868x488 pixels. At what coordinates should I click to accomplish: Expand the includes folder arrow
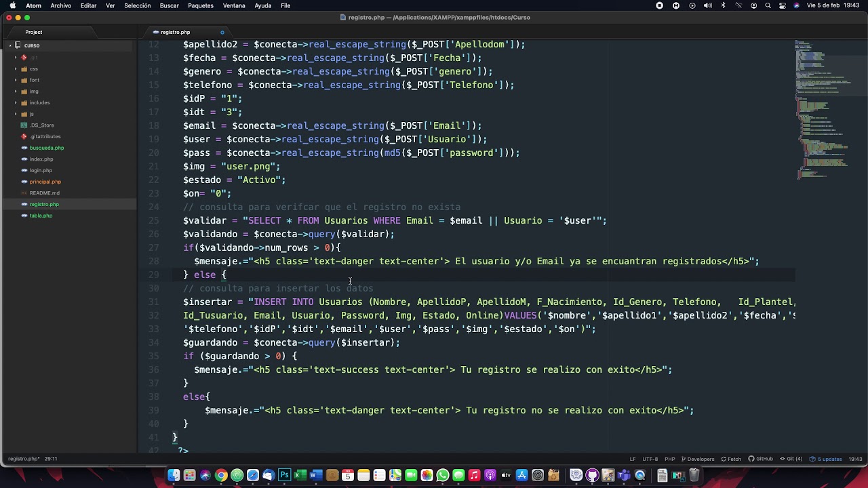click(x=16, y=102)
